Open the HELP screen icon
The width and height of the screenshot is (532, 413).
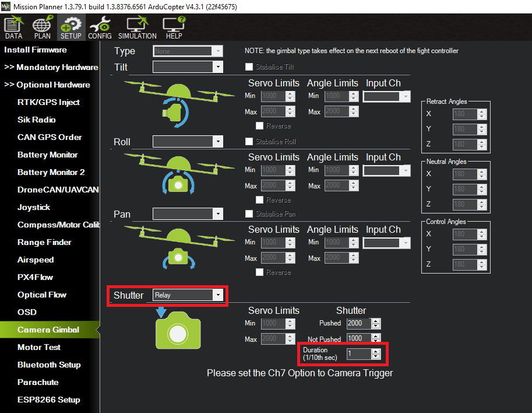(x=174, y=27)
